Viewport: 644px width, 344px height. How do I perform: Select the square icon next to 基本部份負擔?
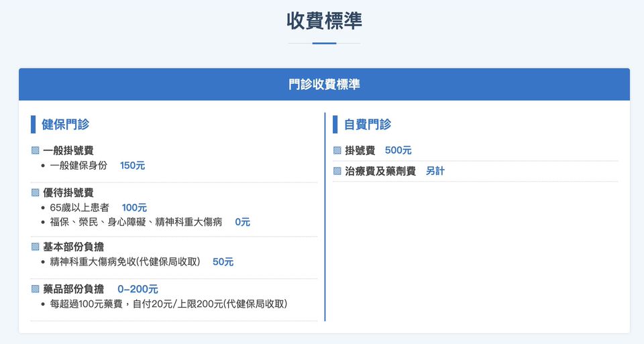point(36,247)
